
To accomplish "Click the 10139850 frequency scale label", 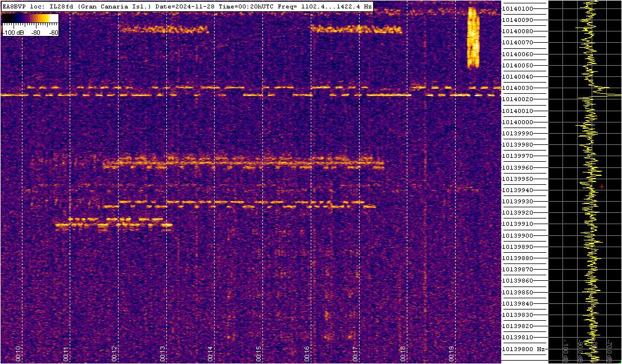I will click(516, 292).
